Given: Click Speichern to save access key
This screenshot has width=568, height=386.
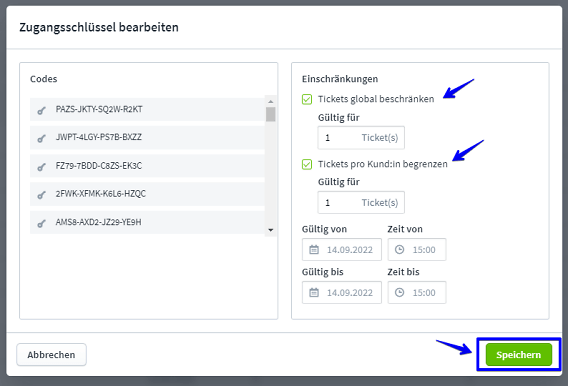Looking at the screenshot, I should (519, 354).
